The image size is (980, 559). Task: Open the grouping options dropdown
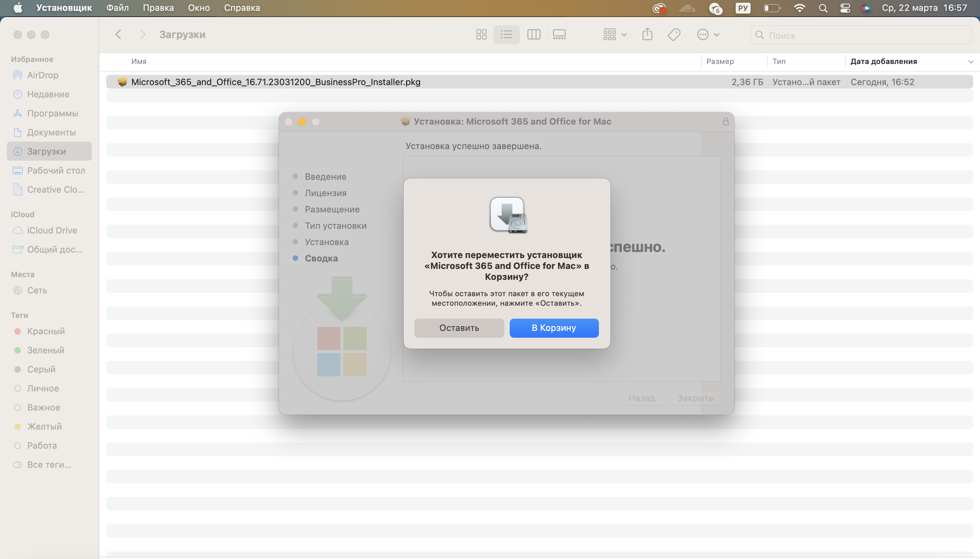tap(614, 34)
